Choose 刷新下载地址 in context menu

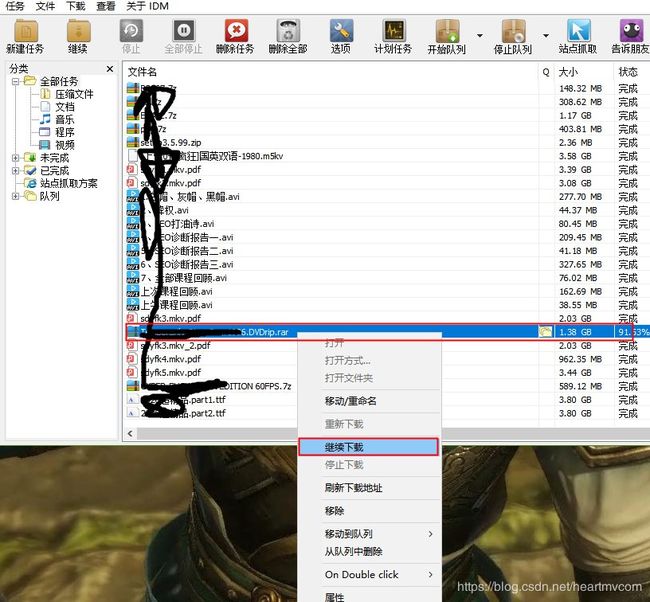pos(368,488)
